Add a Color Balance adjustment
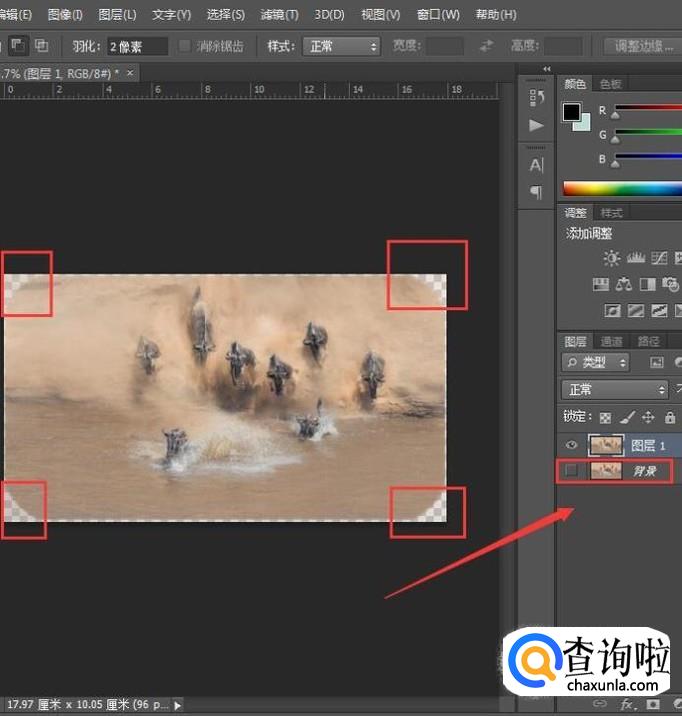This screenshot has height=716, width=682. 625,285
